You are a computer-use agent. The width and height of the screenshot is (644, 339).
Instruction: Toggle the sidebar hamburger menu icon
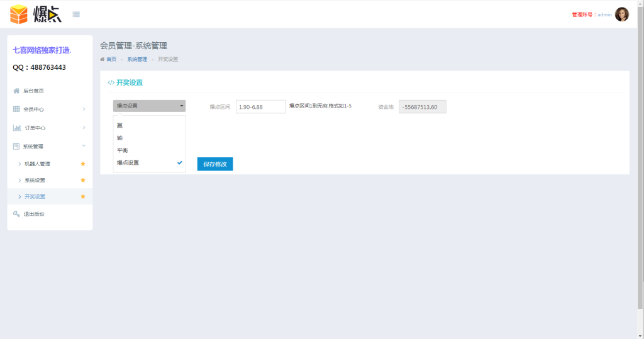coord(76,14)
